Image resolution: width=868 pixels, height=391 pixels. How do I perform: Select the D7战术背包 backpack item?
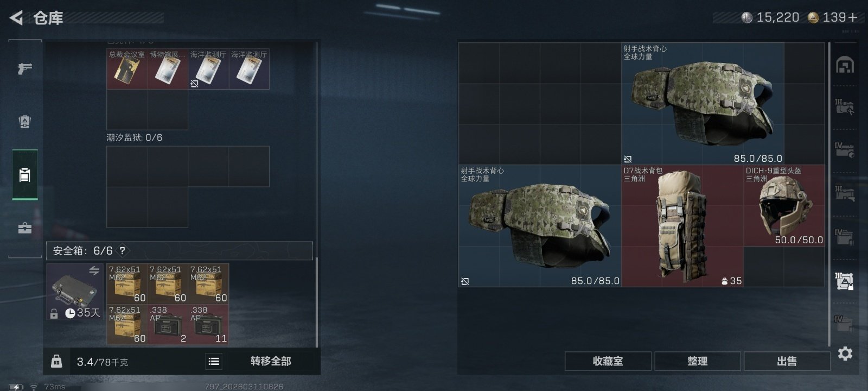[x=682, y=226]
